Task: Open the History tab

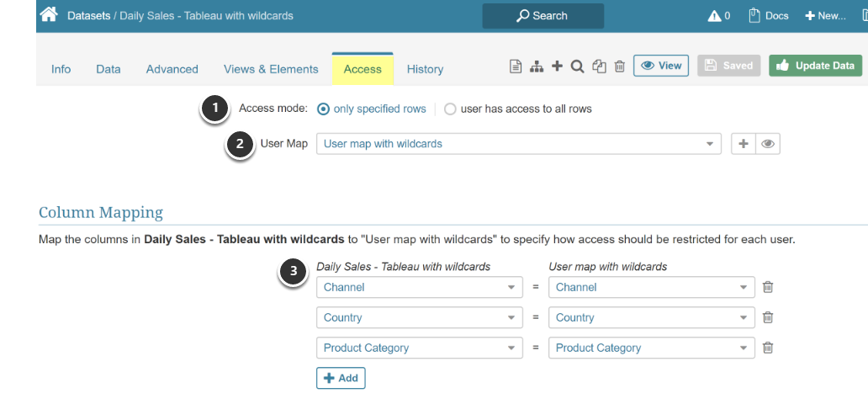Action: tap(425, 69)
